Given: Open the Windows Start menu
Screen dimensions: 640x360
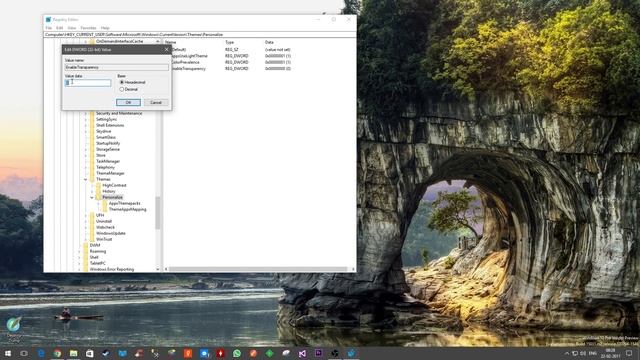Looking at the screenshot, I should pyautogui.click(x=8, y=353).
